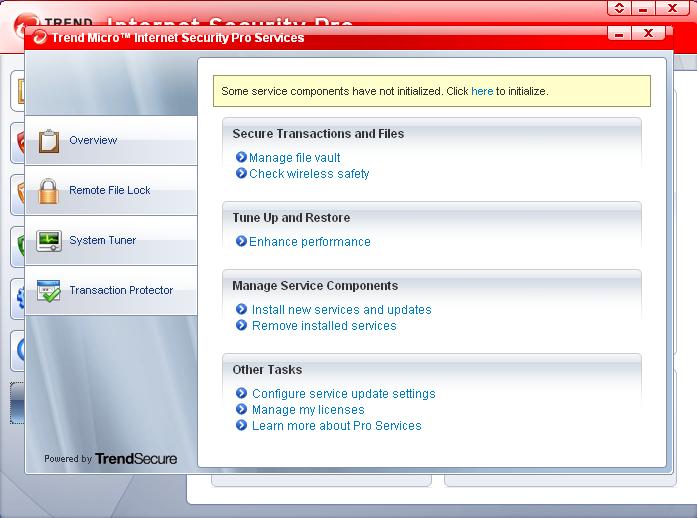
Task: Click arrow icon beside Manage my licenses
Action: click(241, 409)
